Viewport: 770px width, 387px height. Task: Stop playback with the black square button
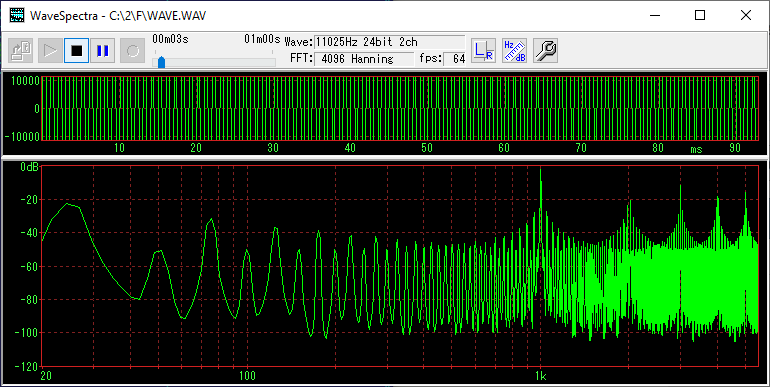77,51
